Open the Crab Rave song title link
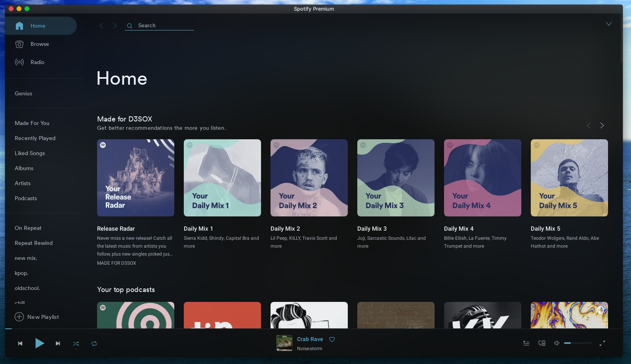Image resolution: width=631 pixels, height=364 pixels. [x=310, y=339]
